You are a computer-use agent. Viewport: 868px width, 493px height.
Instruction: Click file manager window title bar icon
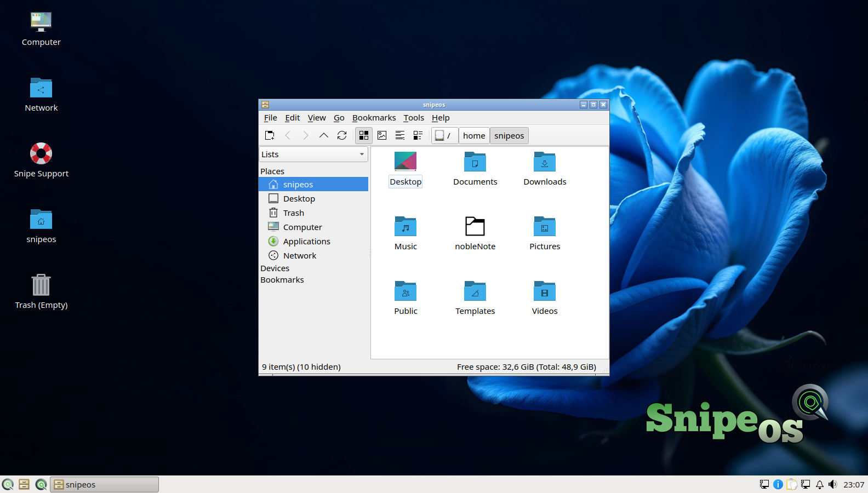[x=265, y=105]
